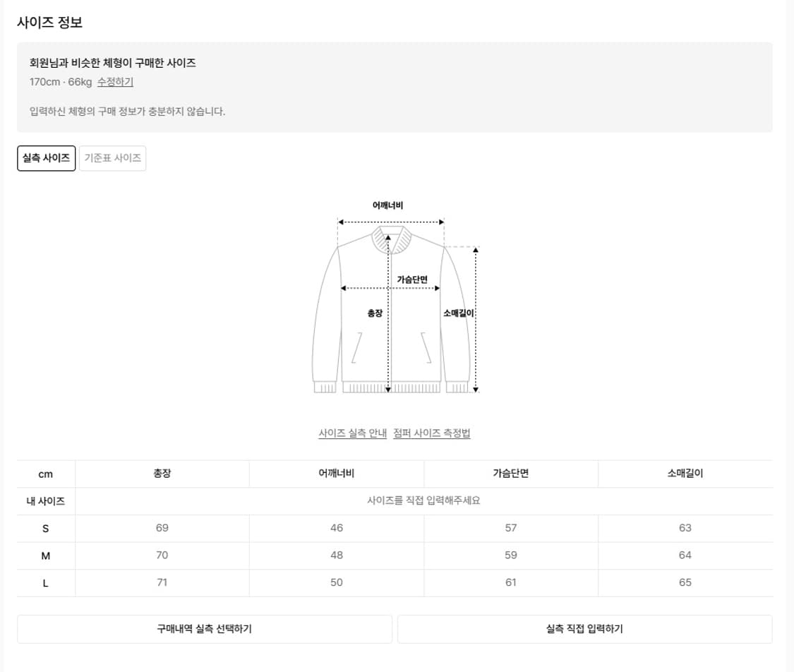Click the 어깨너비 column header
This screenshot has height=672, width=794.
point(336,474)
